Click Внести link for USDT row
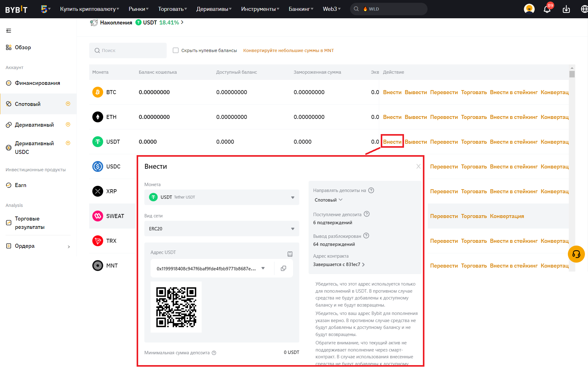Screen dimensions: 588x371 392,142
